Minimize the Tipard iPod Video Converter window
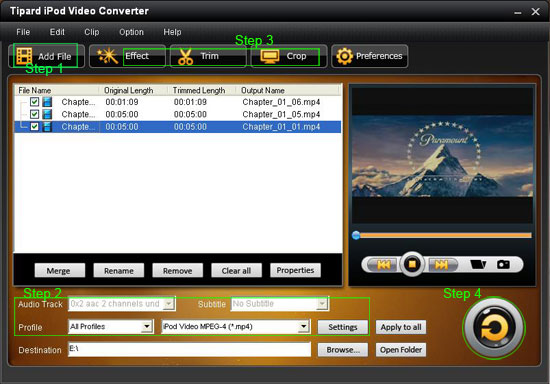 [518, 12]
